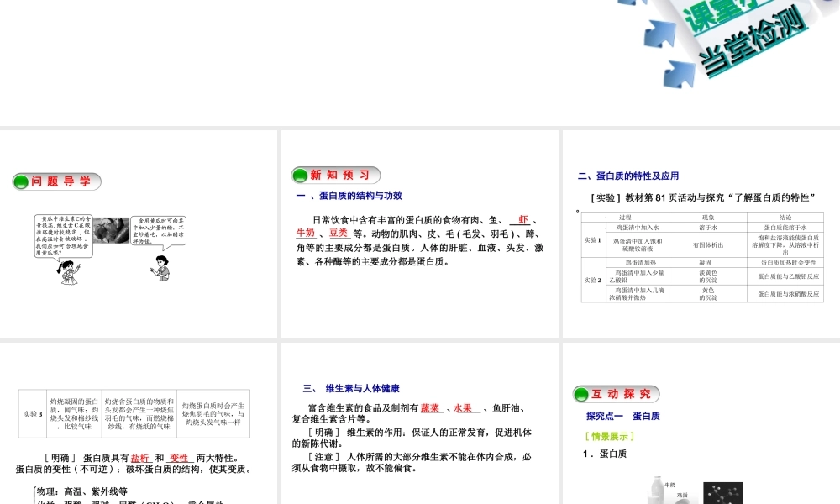This screenshot has height=504, width=840.
Task: Click the photo between the speech bubbles
Action: (111, 230)
